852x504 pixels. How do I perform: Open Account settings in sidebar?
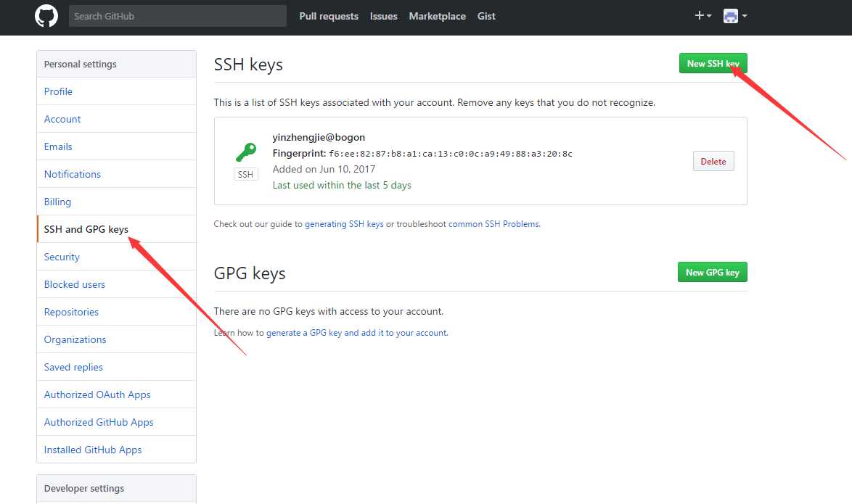point(116,119)
